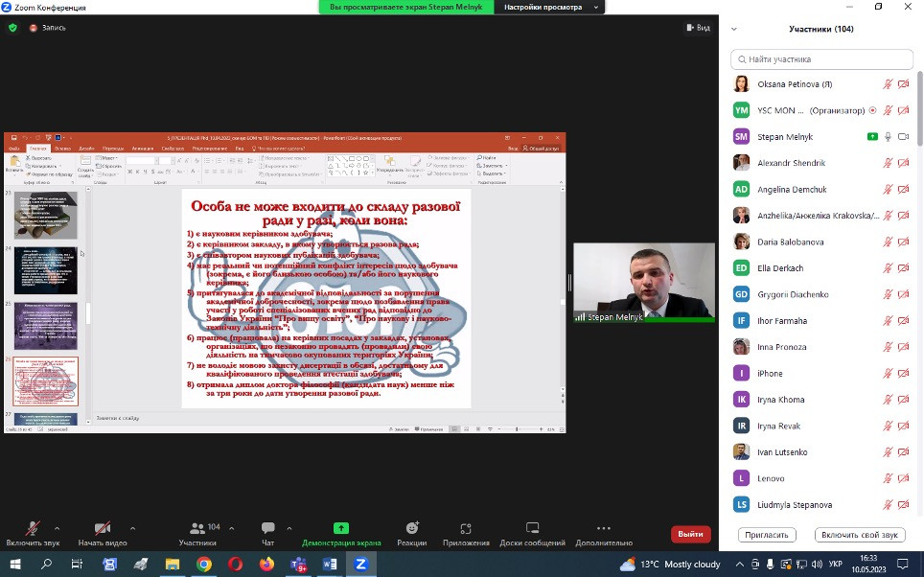Click the Пригласить invite button
Viewport: 924px width, 577px height.
[x=767, y=535]
